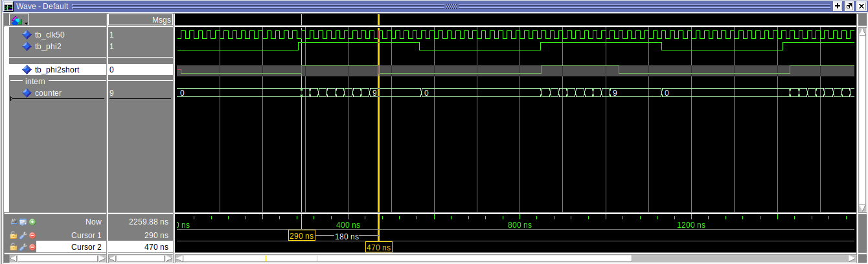Click the down arrow of the vertical scrollbar

862,208
